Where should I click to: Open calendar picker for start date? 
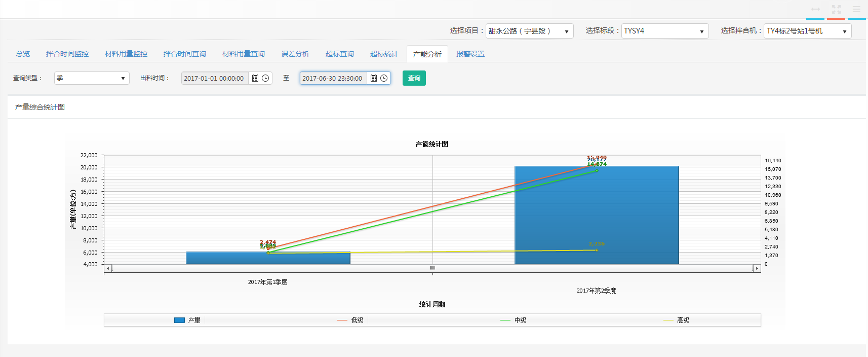255,78
